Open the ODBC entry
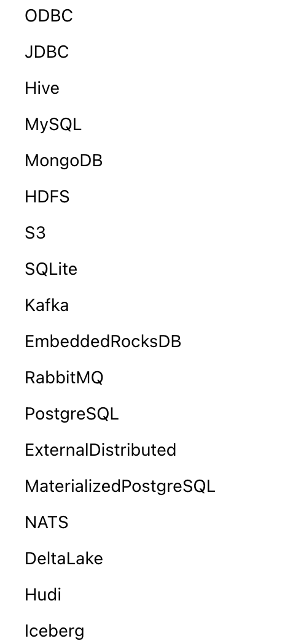 49,16
